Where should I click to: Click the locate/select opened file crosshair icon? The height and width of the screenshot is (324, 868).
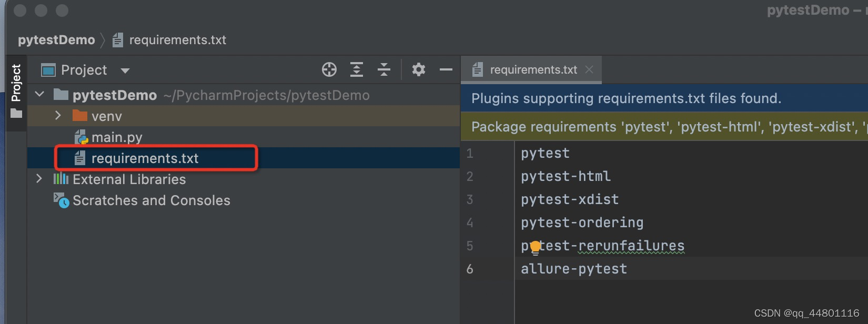(x=329, y=69)
